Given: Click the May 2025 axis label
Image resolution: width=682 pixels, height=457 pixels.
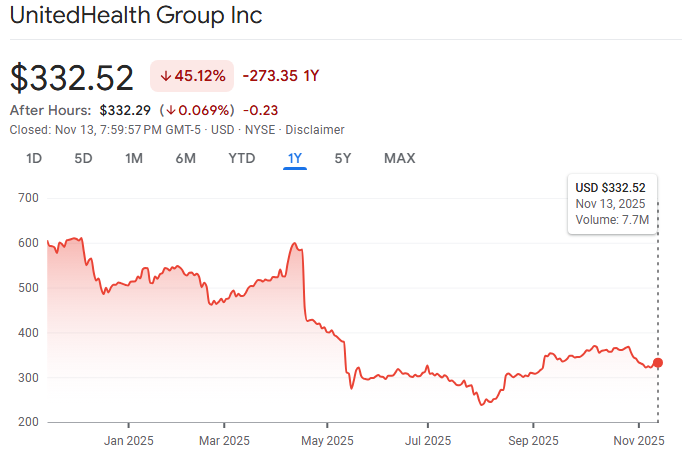Looking at the screenshot, I should [x=327, y=440].
